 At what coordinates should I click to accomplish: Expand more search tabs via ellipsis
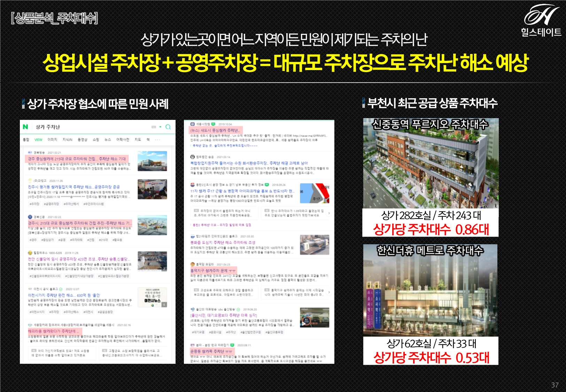coord(157,140)
